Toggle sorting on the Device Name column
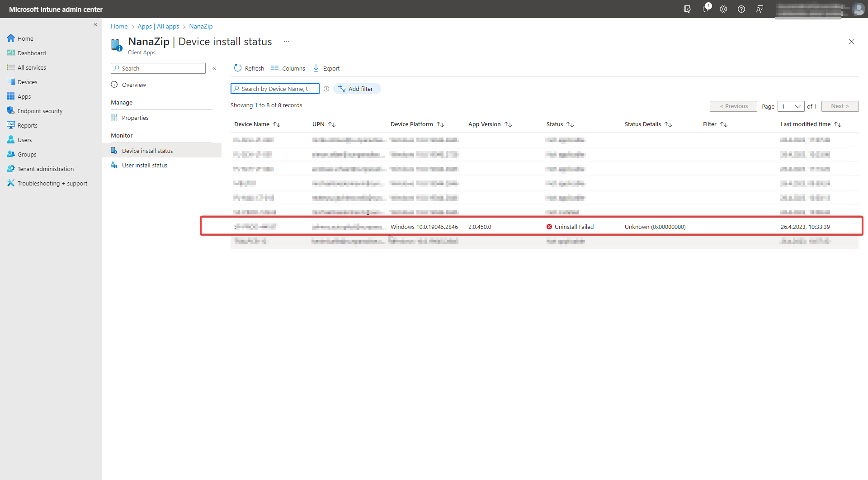This screenshot has width=868, height=480. [277, 124]
